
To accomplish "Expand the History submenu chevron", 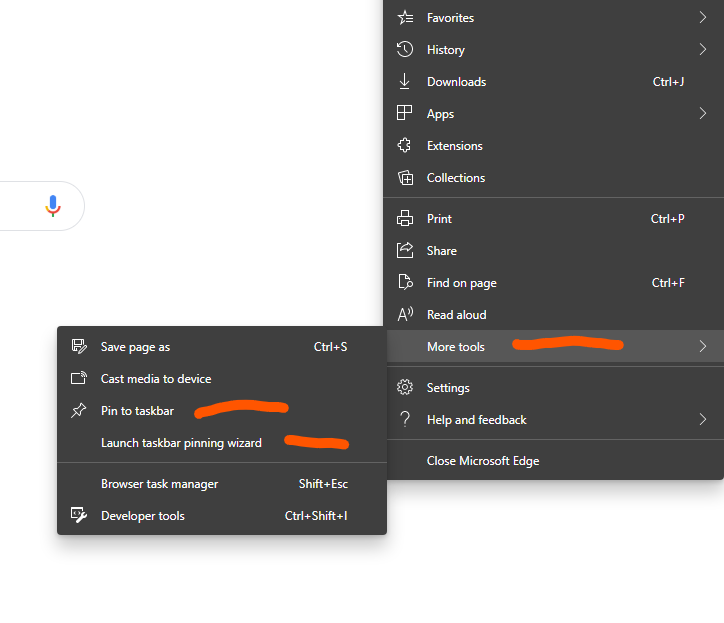I will [702, 49].
